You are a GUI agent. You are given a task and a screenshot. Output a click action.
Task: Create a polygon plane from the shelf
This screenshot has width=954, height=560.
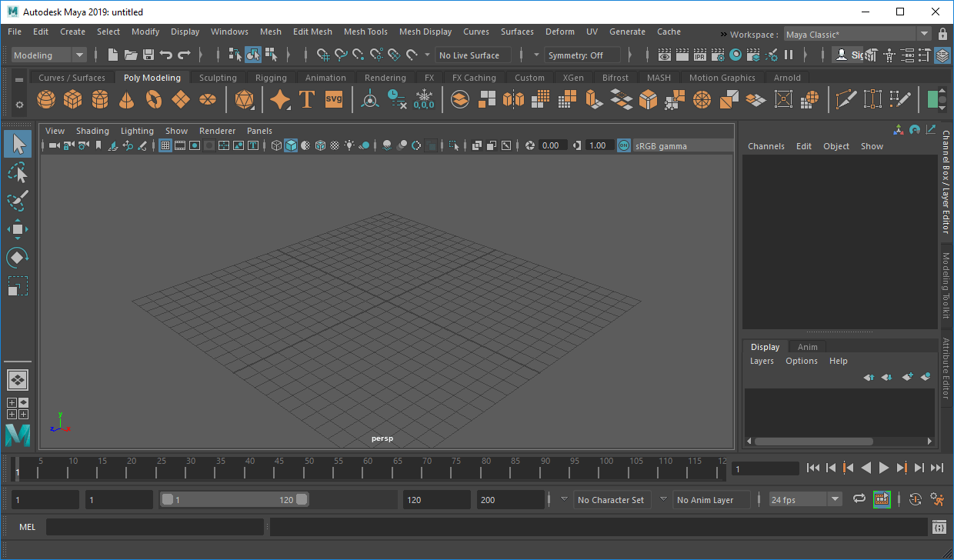[181, 100]
